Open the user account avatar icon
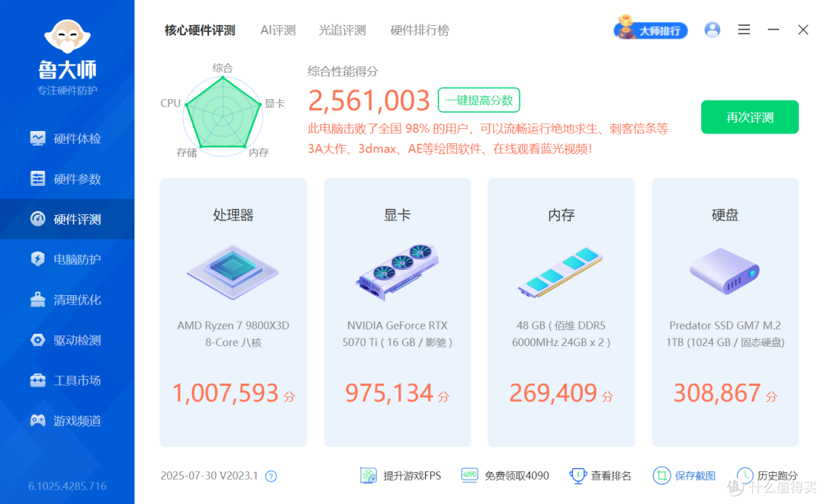The height and width of the screenshot is (504, 824). 712,30
